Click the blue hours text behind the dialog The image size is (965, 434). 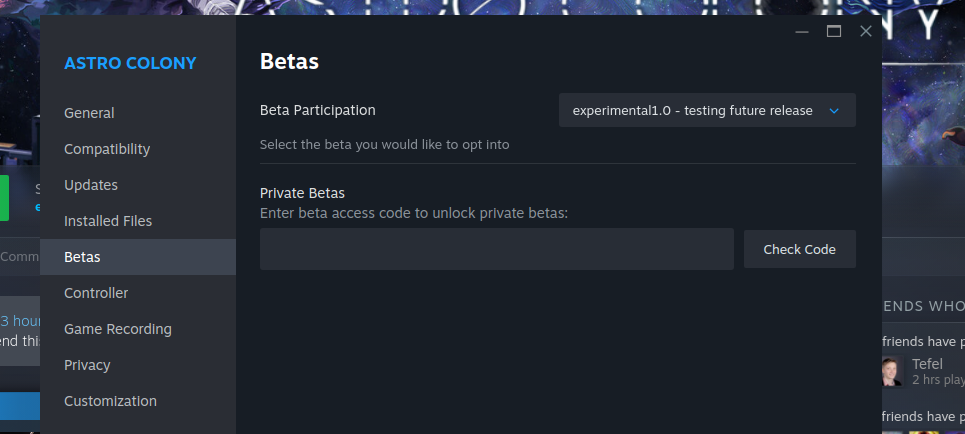point(20,321)
